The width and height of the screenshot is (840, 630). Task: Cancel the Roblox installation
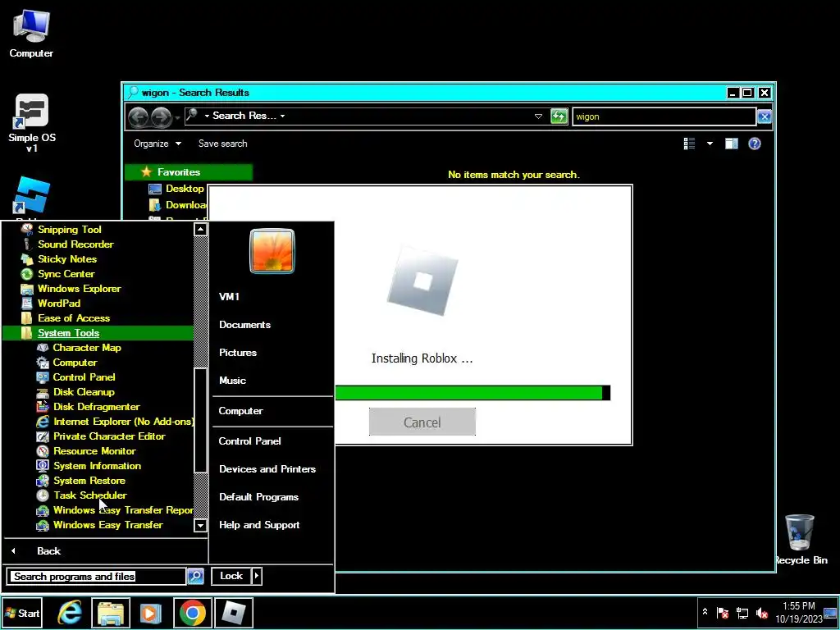[422, 422]
